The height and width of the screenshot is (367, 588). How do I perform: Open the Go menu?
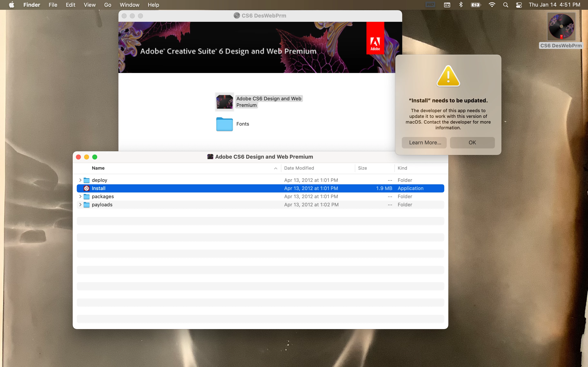[107, 5]
